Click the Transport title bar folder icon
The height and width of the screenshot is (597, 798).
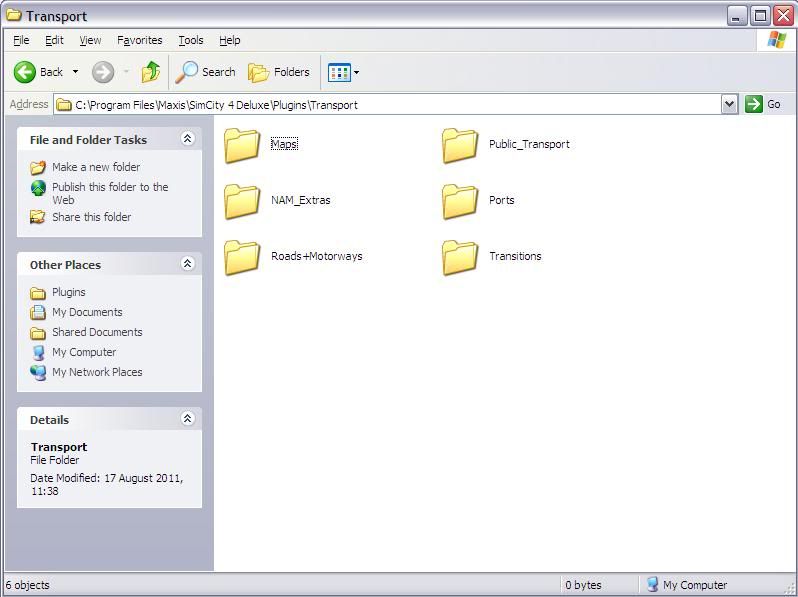(14, 15)
